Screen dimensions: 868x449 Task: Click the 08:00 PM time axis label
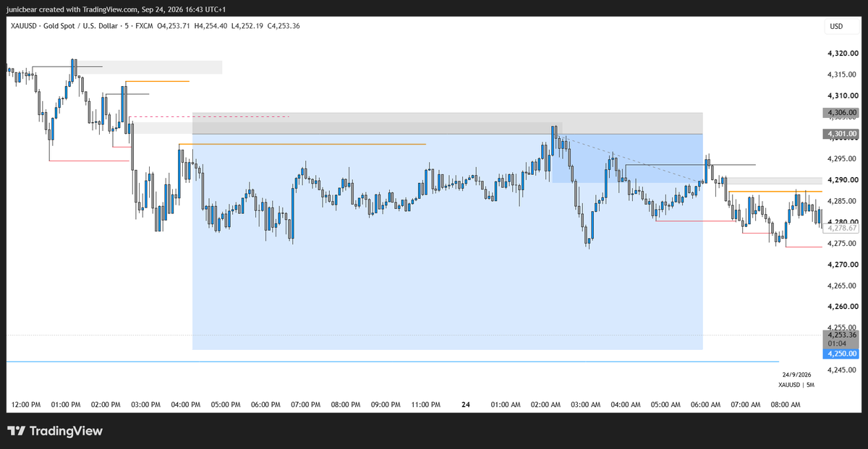(345, 405)
